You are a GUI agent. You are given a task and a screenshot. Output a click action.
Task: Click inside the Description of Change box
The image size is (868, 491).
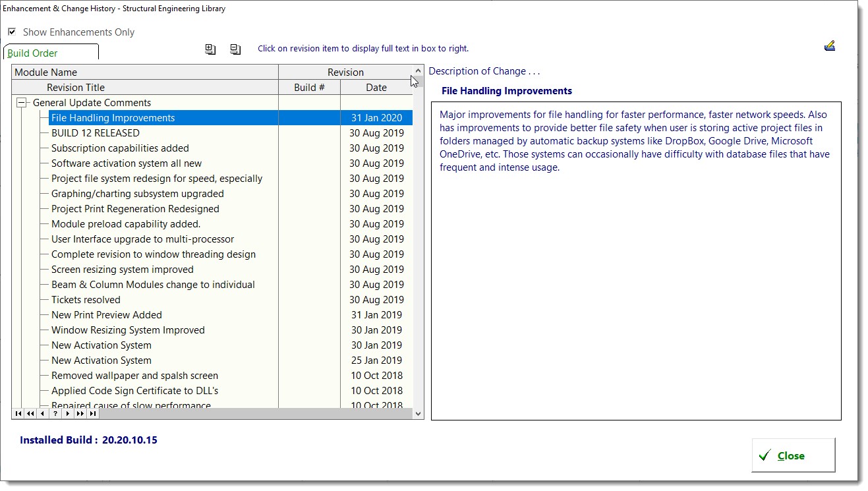tap(636, 260)
